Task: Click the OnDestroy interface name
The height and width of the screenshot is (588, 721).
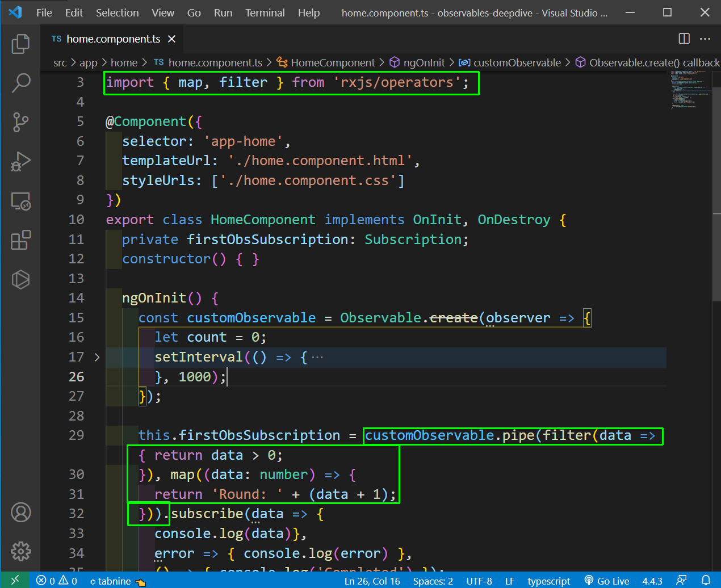Action: (x=514, y=220)
